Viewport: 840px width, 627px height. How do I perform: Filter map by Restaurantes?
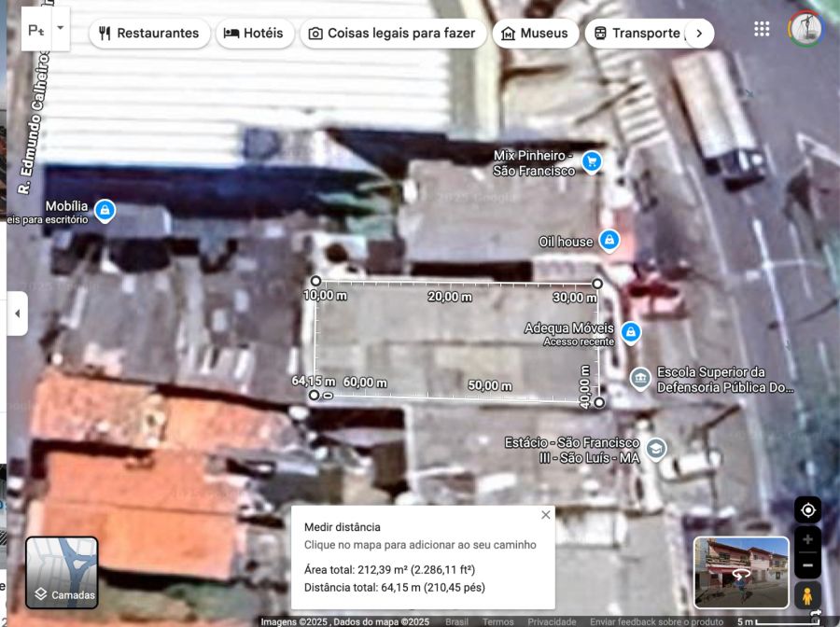click(x=149, y=34)
